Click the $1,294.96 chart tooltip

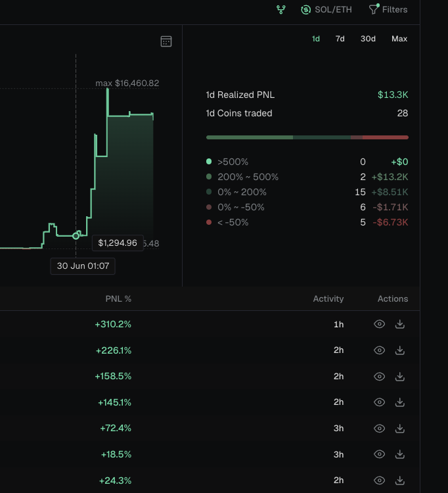[118, 243]
